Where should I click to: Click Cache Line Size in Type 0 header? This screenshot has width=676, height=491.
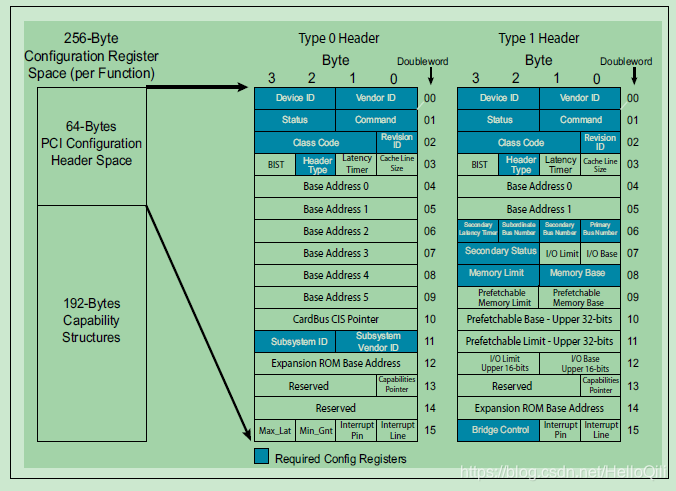[397, 165]
